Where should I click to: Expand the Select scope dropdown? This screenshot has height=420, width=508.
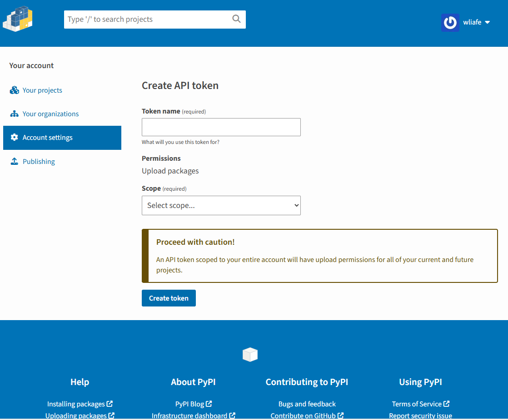coord(221,205)
